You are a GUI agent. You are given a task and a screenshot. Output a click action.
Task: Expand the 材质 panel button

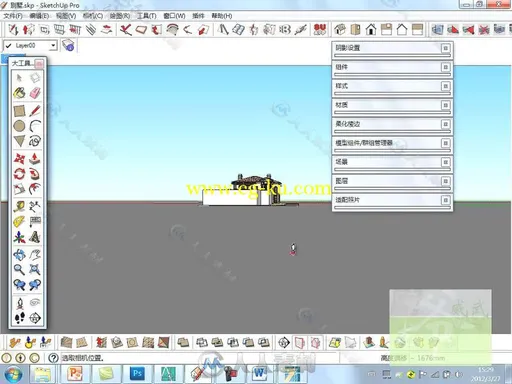click(445, 105)
